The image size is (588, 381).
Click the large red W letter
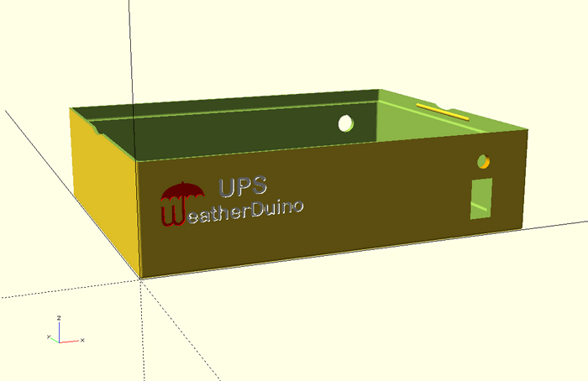[172, 216]
